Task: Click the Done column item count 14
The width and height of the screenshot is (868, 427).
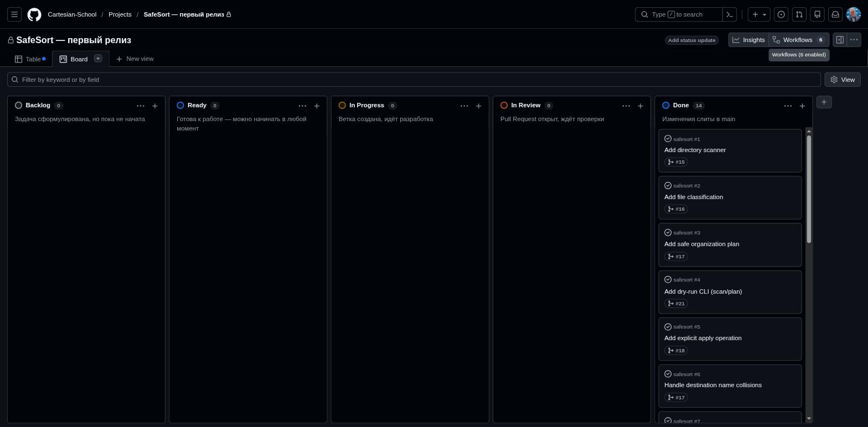Action: pyautogui.click(x=699, y=106)
